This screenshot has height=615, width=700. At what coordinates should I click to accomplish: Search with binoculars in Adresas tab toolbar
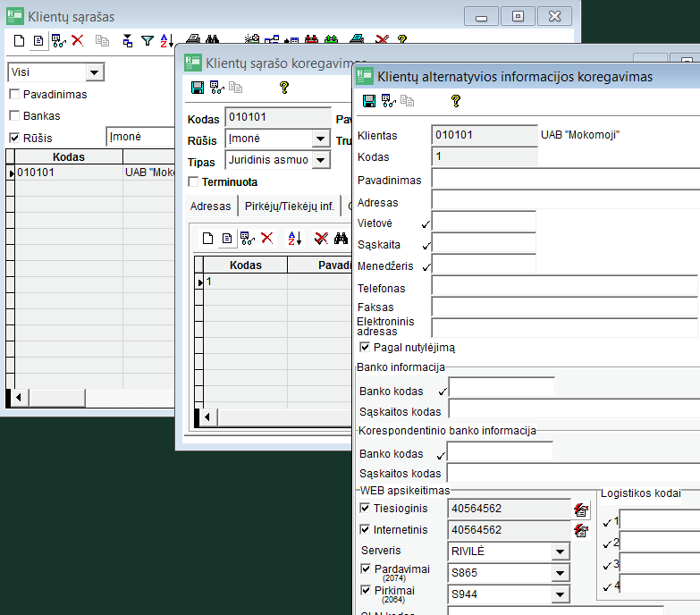coord(342,239)
